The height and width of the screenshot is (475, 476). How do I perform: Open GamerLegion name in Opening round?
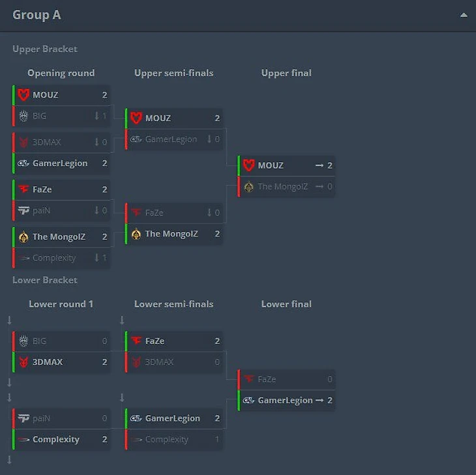click(x=60, y=164)
